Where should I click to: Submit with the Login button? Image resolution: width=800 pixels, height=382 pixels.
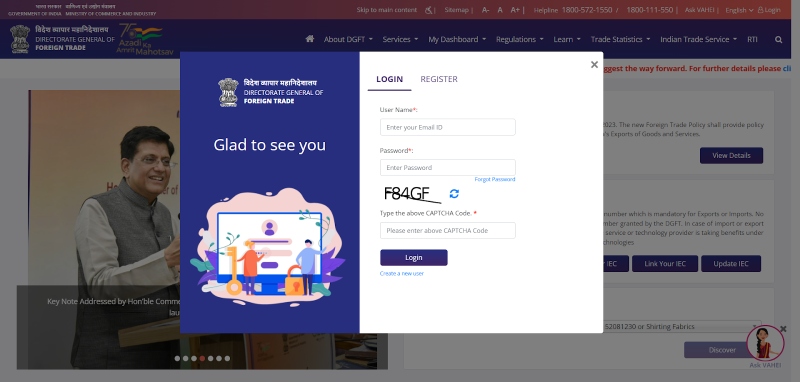[x=414, y=258]
